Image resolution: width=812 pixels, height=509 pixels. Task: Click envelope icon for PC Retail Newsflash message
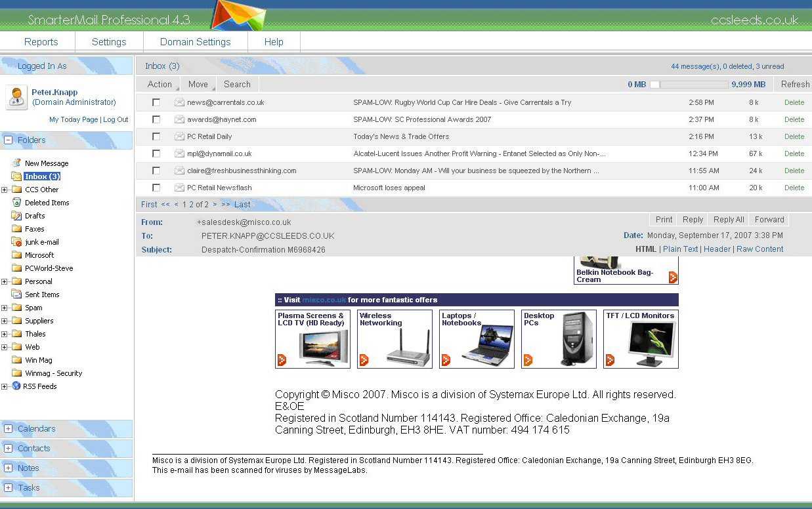point(179,188)
